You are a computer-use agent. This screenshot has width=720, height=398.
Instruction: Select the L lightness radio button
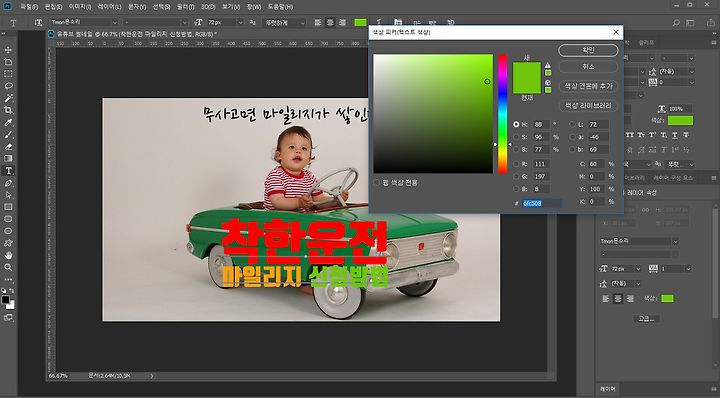[572, 124]
